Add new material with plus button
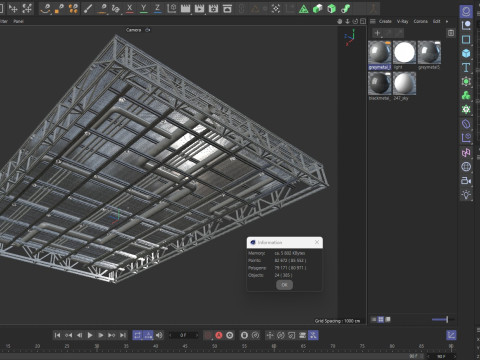Screen dimensions: 480x360 coord(377,33)
